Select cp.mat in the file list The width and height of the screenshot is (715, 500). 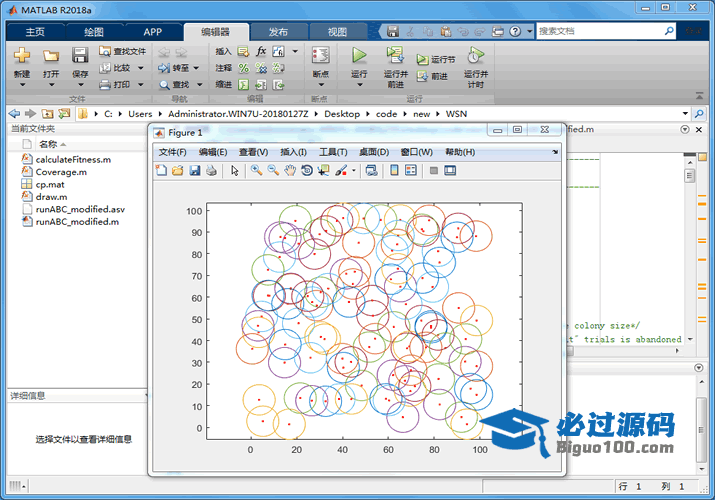pyautogui.click(x=50, y=184)
